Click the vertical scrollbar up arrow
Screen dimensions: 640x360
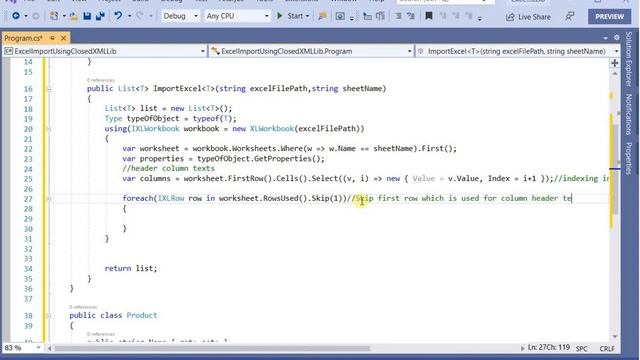[x=615, y=73]
